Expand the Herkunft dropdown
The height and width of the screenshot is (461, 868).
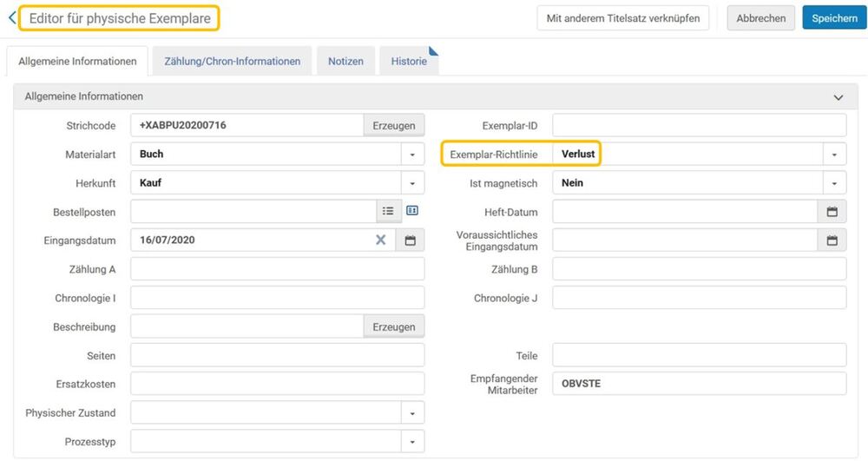(412, 183)
